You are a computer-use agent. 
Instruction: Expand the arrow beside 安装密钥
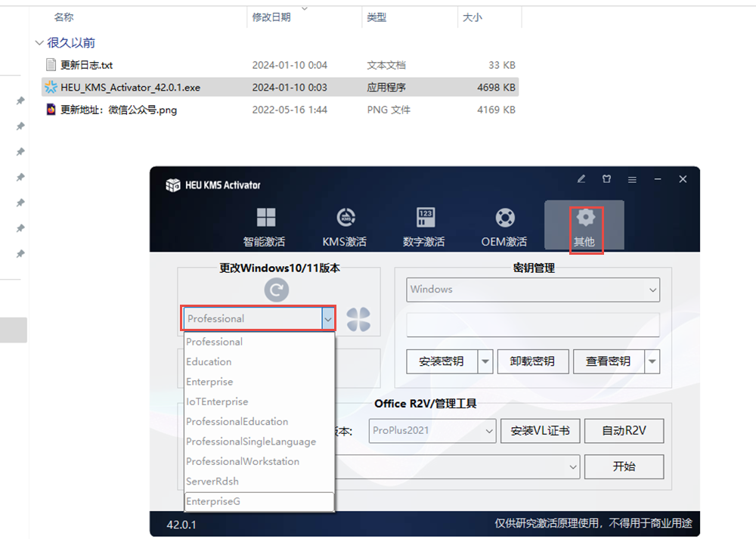(485, 361)
